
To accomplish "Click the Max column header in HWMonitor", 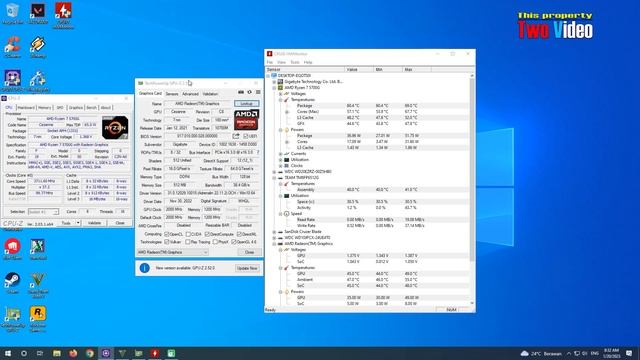I will tap(417, 70).
